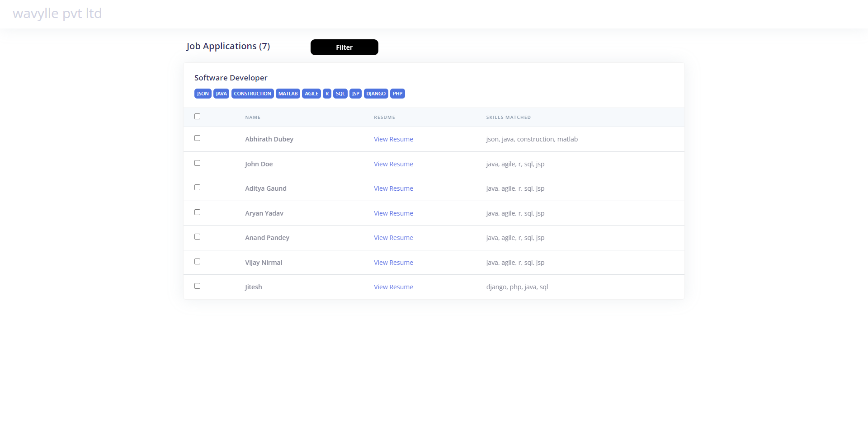The height and width of the screenshot is (428, 868).
Task: View Resume for Aditya Gaund
Action: pyautogui.click(x=393, y=188)
